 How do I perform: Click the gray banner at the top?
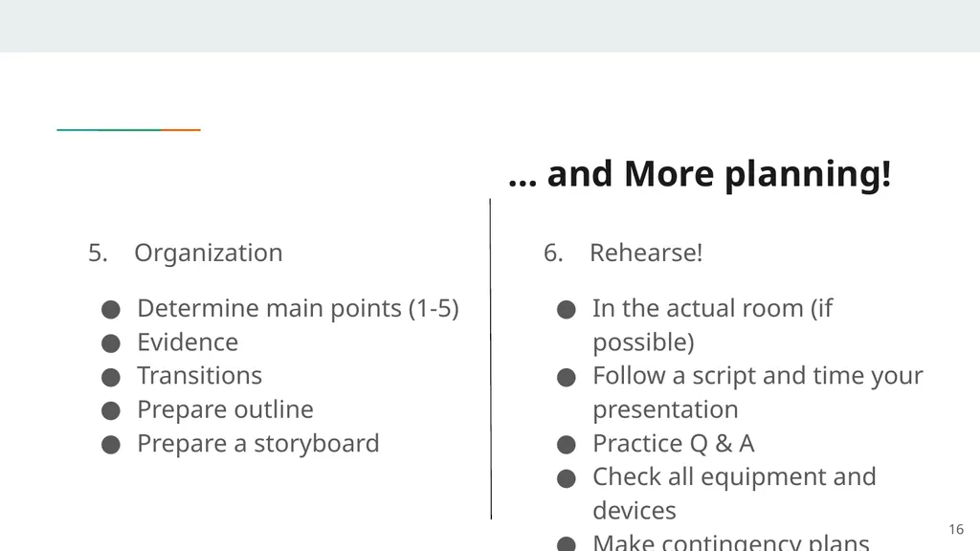pyautogui.click(x=490, y=26)
